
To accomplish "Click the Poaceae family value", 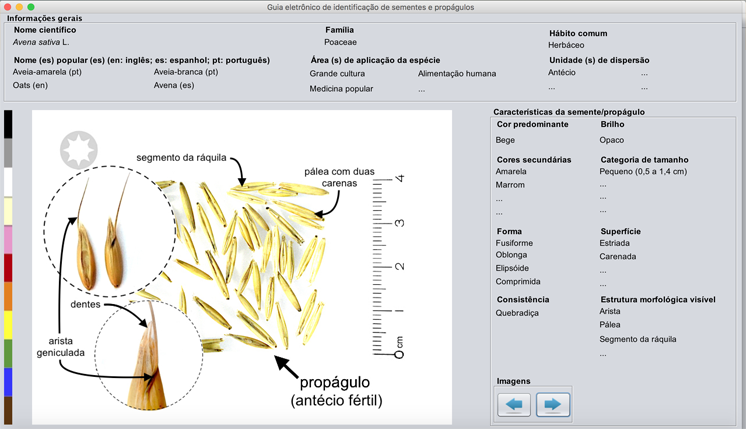I will (x=341, y=43).
